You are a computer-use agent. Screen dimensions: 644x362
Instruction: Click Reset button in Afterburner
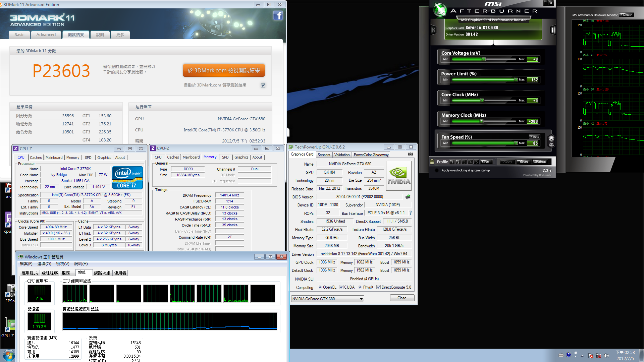(x=524, y=162)
